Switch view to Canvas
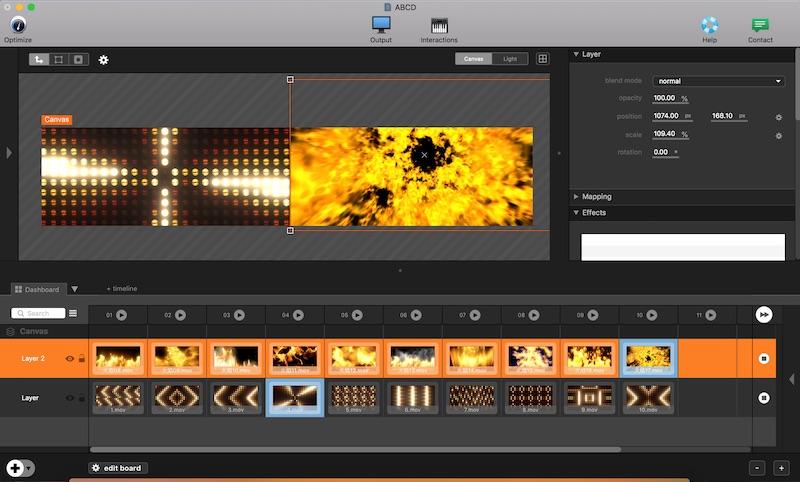This screenshot has width=800, height=482. (x=473, y=59)
